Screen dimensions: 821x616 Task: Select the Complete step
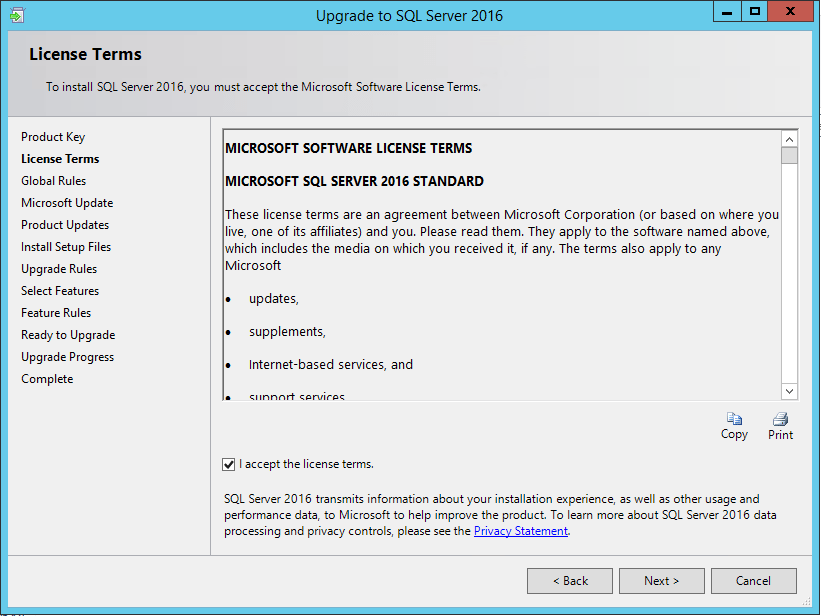pos(47,379)
